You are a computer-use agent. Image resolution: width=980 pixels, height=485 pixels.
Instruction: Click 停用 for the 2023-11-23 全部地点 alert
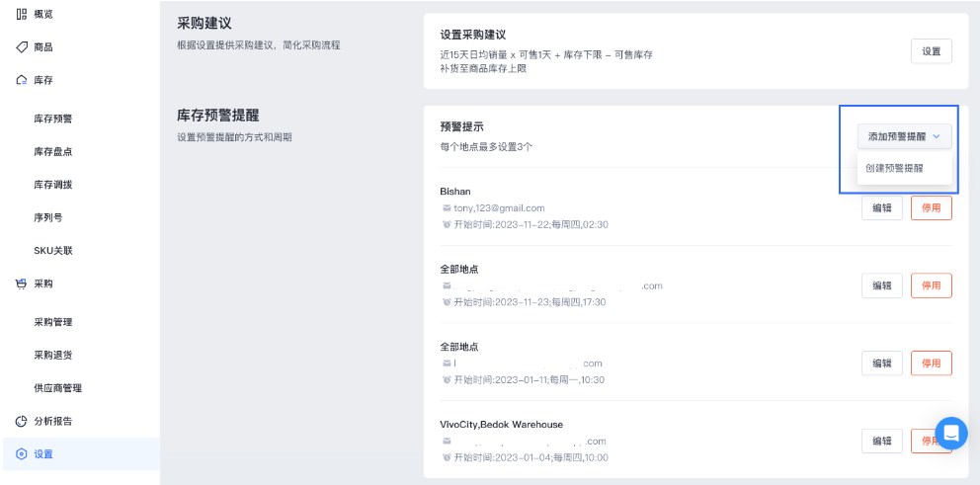click(x=932, y=285)
